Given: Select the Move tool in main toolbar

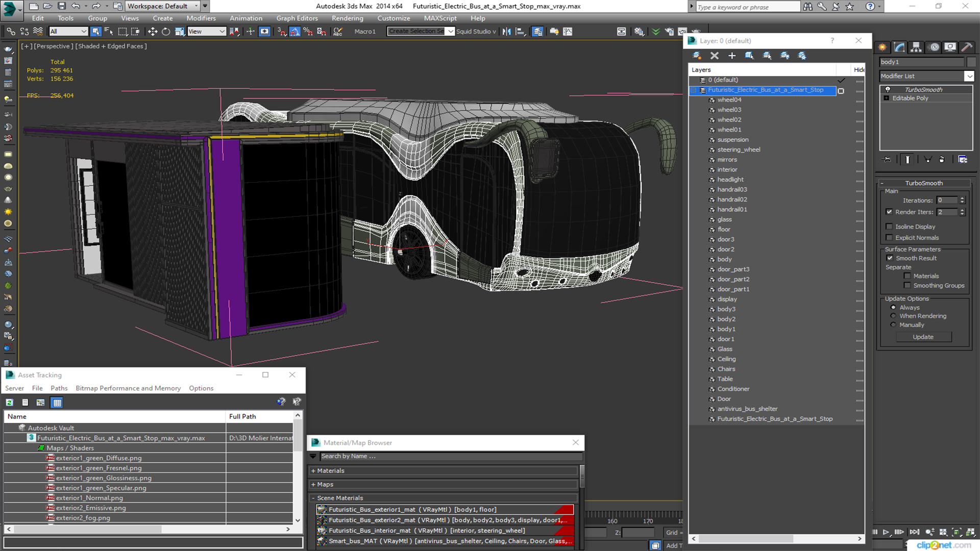Looking at the screenshot, I should [x=152, y=32].
